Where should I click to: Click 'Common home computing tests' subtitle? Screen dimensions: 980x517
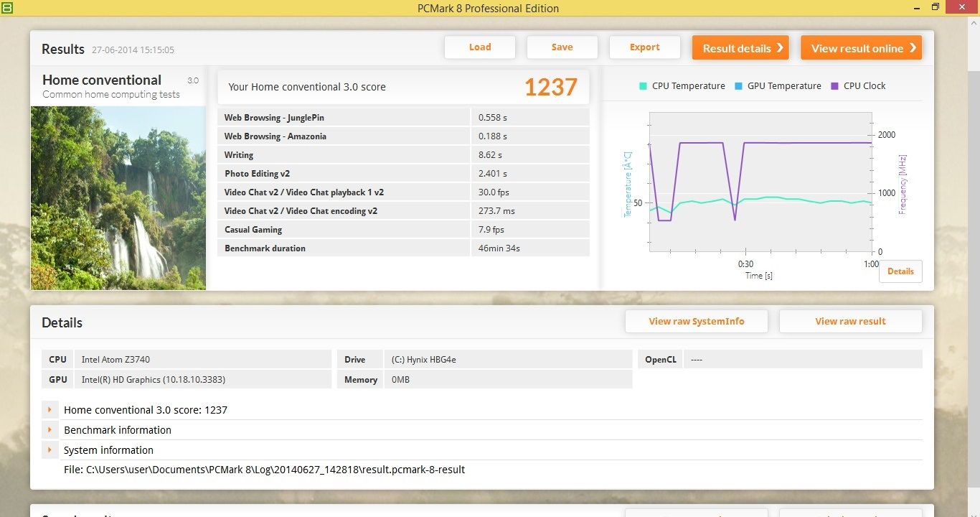(x=111, y=95)
